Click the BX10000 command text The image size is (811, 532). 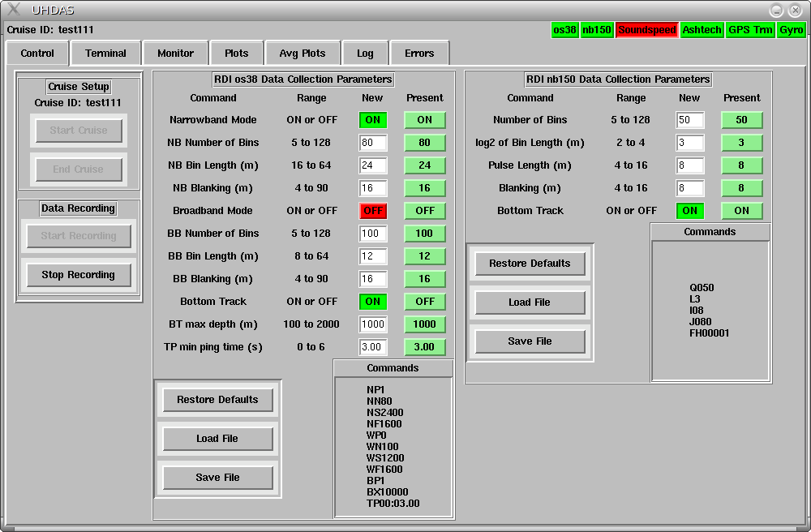tap(388, 492)
